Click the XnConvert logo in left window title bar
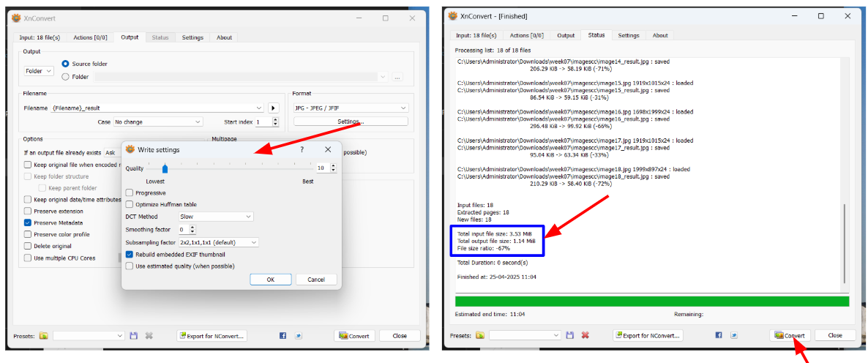The image size is (868, 363). pos(17,18)
